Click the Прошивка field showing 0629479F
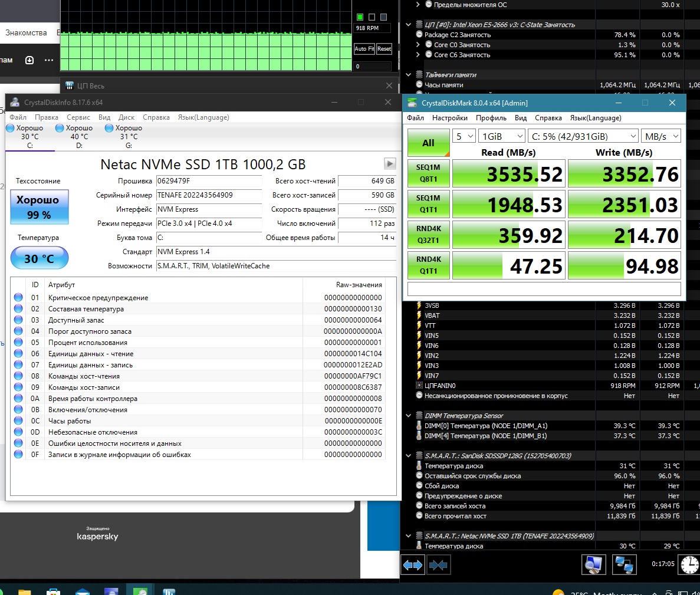 [x=209, y=181]
